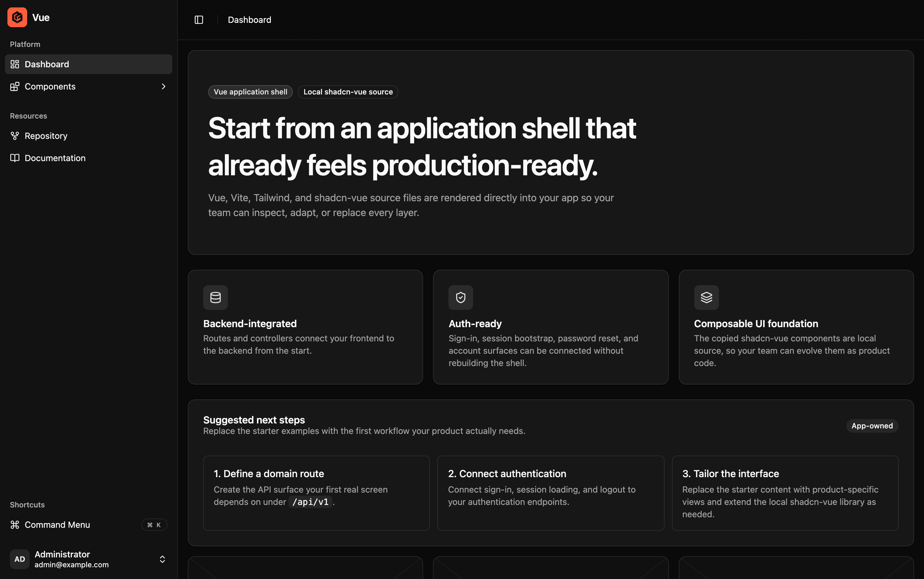Select the Connect authentication step
924x579 pixels.
[x=551, y=493]
